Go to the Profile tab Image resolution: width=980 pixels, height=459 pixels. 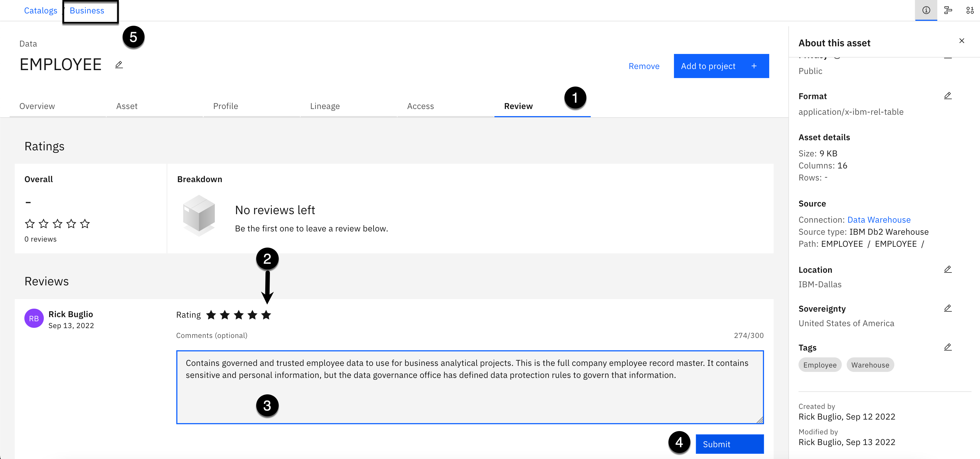(225, 106)
